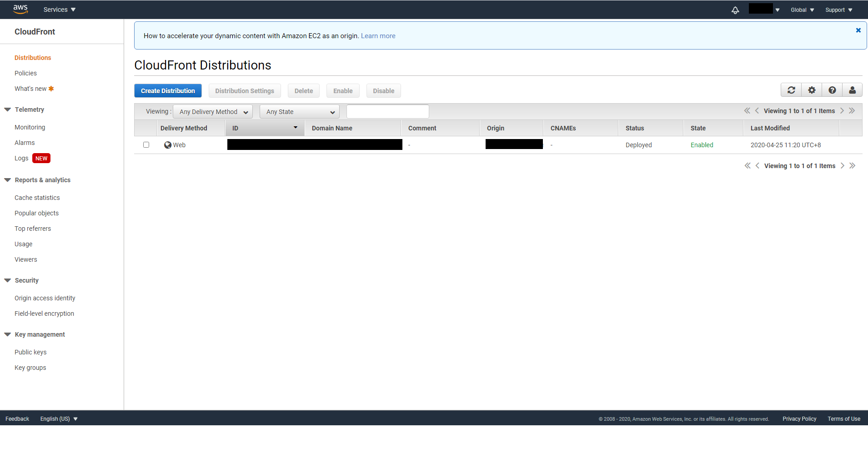Open Policies in the sidebar
The image size is (868, 458).
[x=25, y=73]
